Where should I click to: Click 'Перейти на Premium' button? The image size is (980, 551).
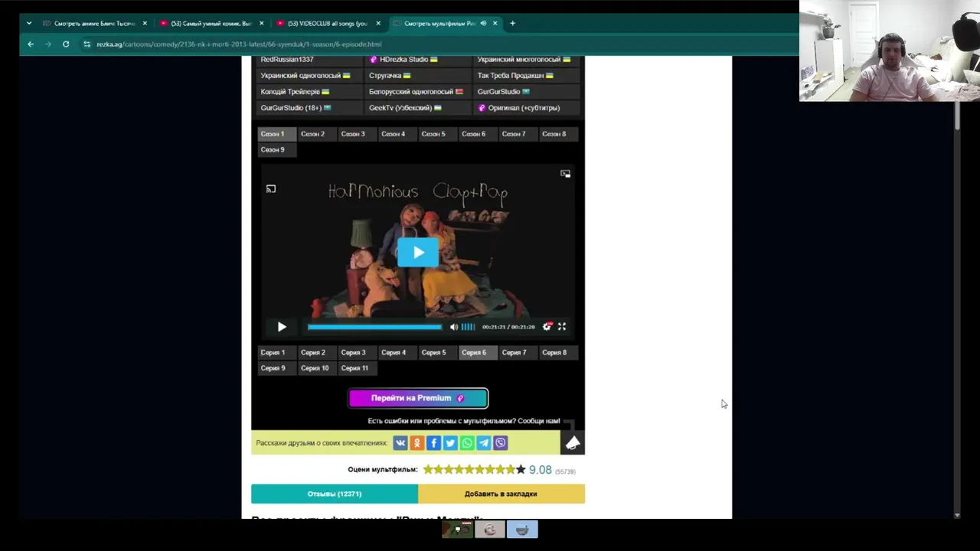(418, 398)
